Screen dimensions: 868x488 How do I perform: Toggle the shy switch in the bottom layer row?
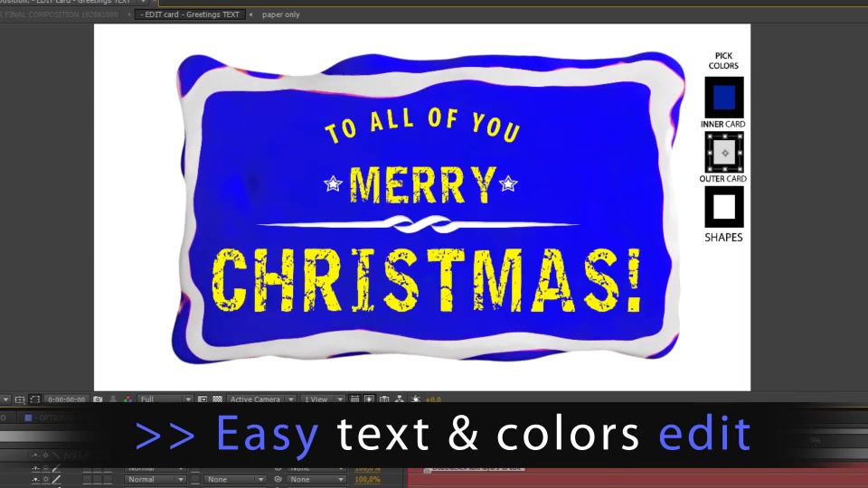[36, 480]
